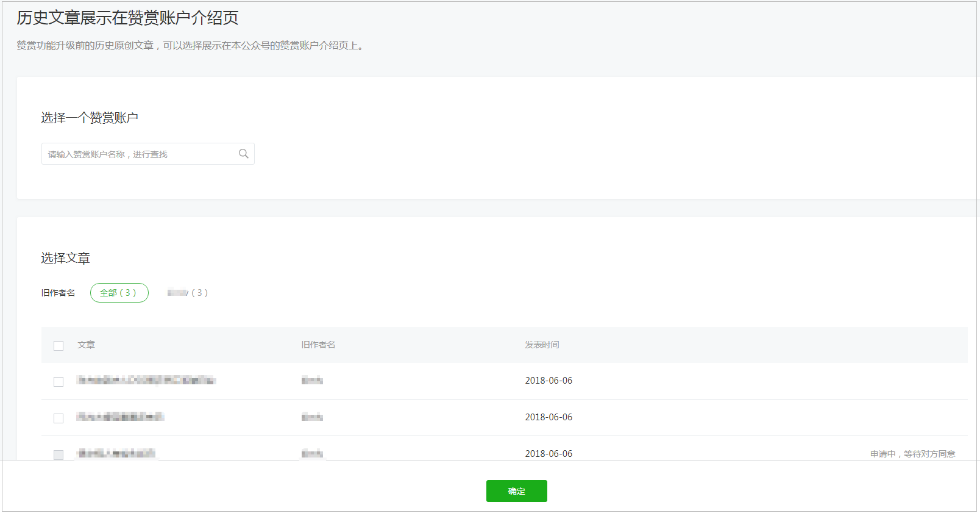
Task: Click the first row's 2018-06-06 publish date
Action: click(x=549, y=381)
